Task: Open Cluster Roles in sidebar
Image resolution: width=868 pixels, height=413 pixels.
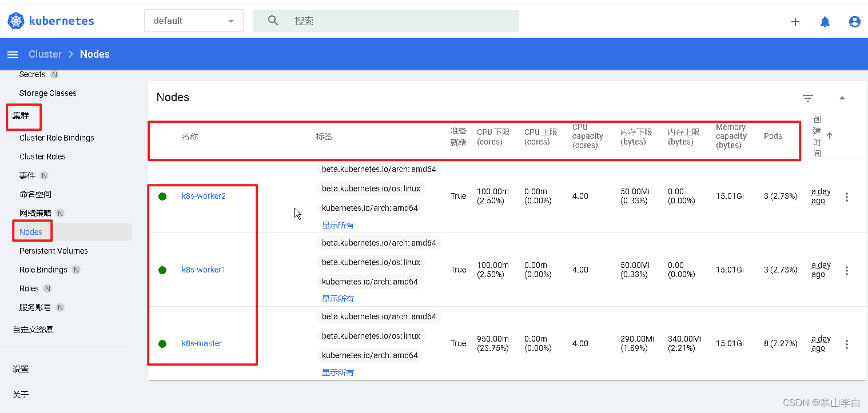Action: (x=42, y=157)
